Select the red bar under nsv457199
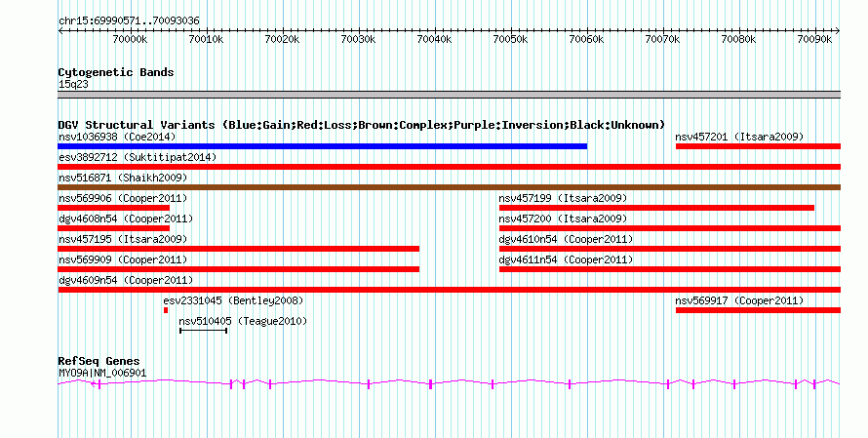Image resolution: width=868 pixels, height=438 pixels. [x=656, y=208]
